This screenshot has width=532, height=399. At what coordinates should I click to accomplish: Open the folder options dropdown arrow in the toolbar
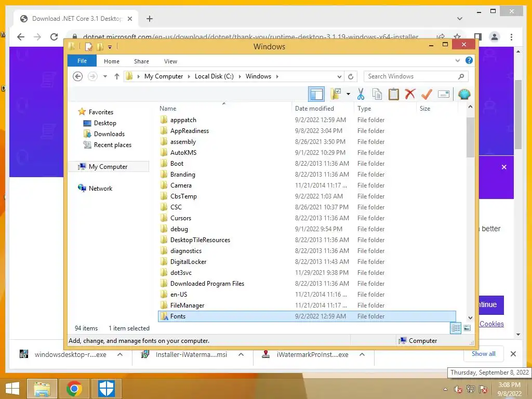point(348,94)
